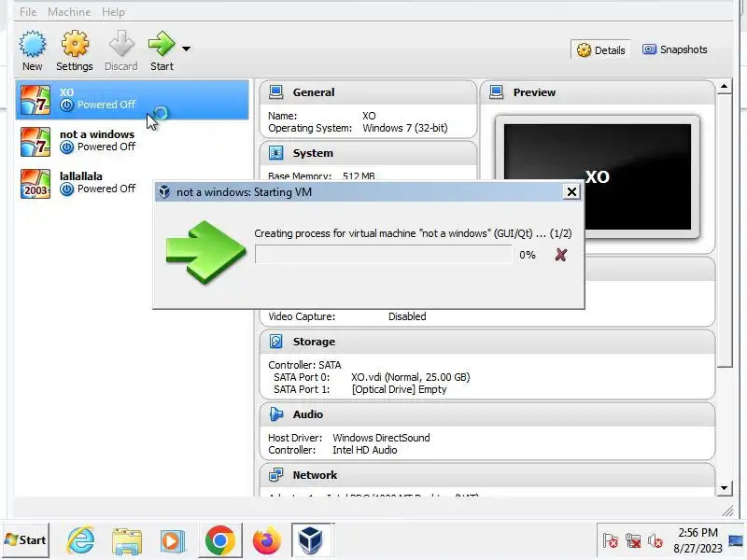Cancel the VM start with red X

pos(561,255)
